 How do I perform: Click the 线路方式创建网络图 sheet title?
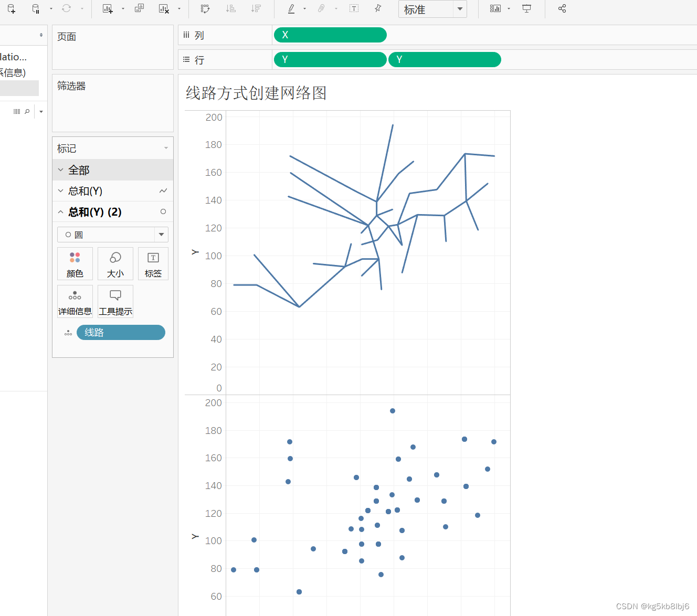coord(256,93)
